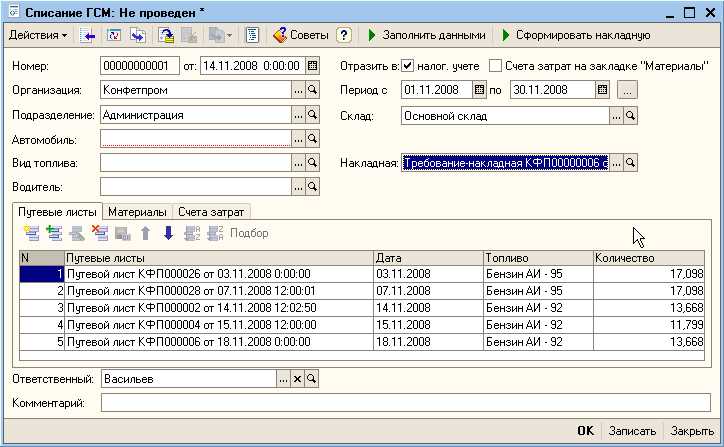This screenshot has width=724, height=447.
Task: Toggle the налог. учете checkbox
Action: [x=407, y=66]
